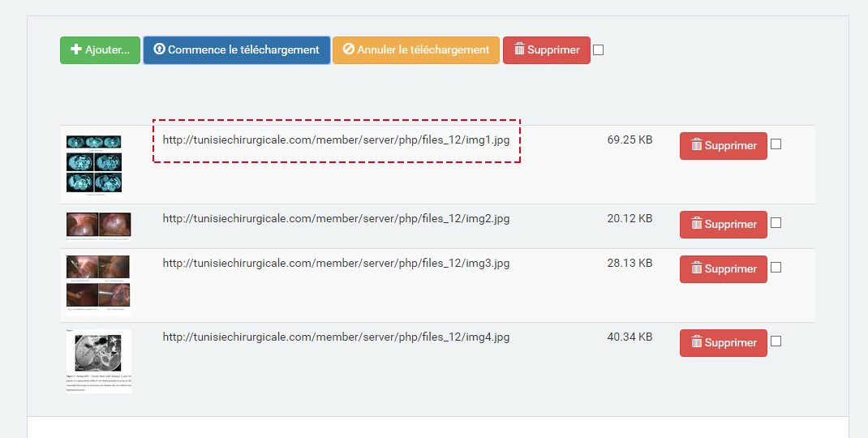Screen dimensions: 868x438
Task: Open thumbnail of img2.jpg
Action: click(98, 226)
